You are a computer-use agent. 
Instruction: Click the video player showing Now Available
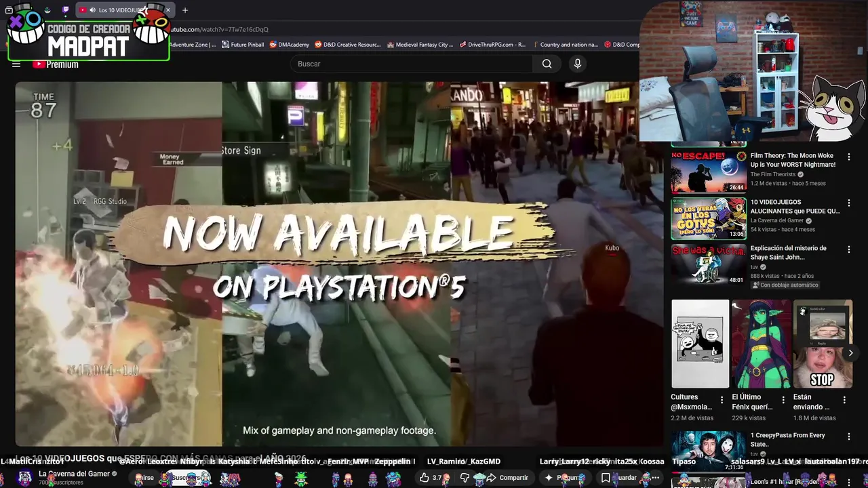coord(339,264)
